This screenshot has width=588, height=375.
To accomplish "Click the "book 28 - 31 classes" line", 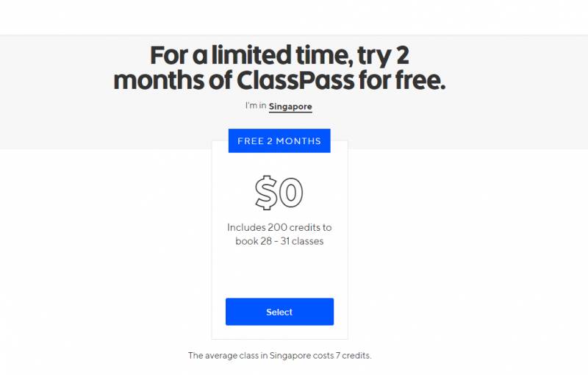I will pos(279,241).
